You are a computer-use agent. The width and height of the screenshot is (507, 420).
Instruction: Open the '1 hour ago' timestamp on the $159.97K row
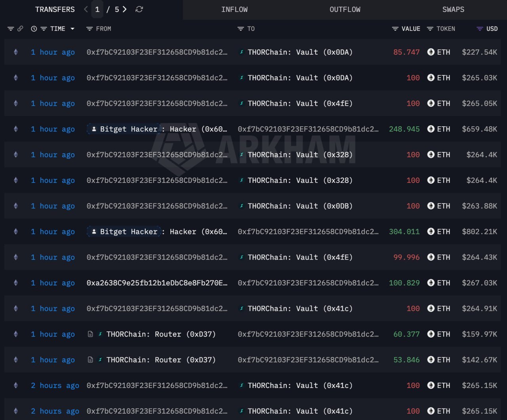(x=53, y=334)
